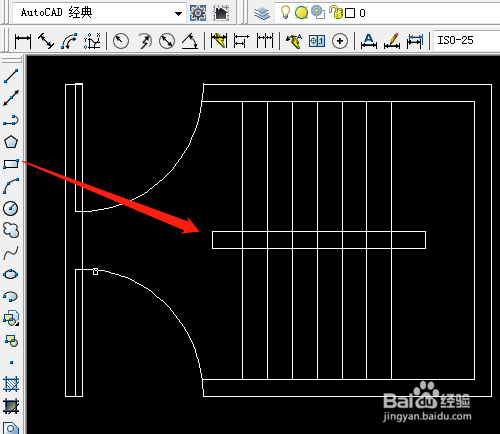
Task: Select the Arc draw tool
Action: [x=11, y=186]
